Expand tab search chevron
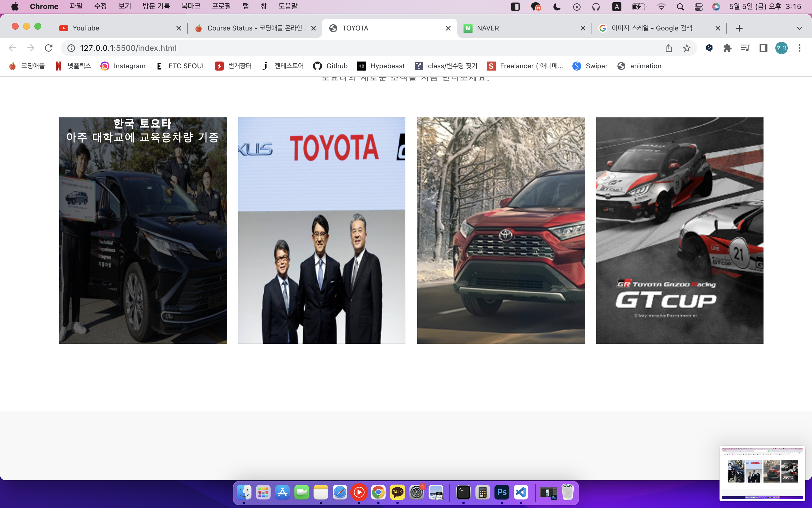Screen dimensions: 812x508 [800, 28]
